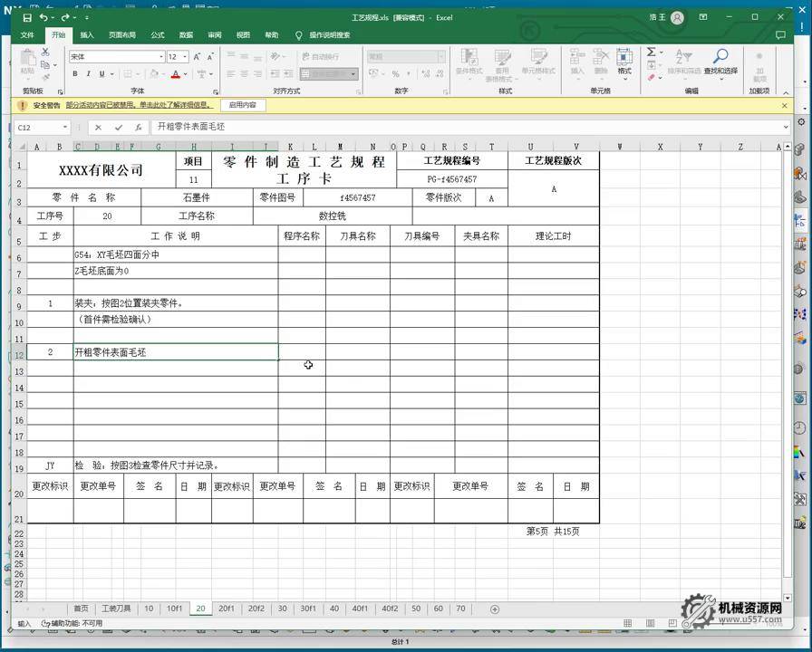The height and width of the screenshot is (652, 812).
Task: Click the confirm checkmark in formula bar
Action: (118, 128)
